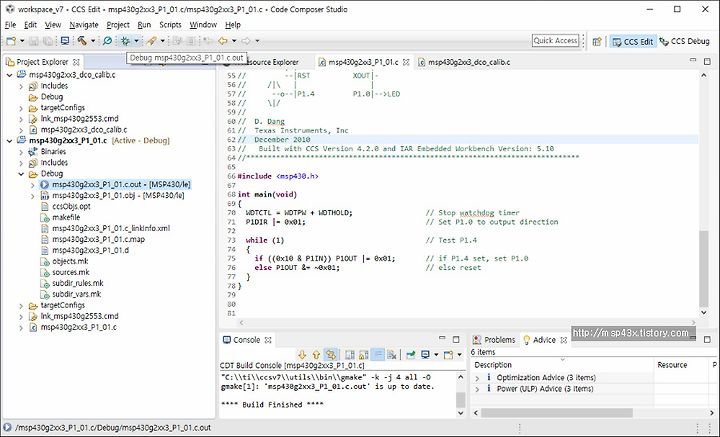Minimize the editor area
Image resolution: width=720 pixels, height=437 pixels.
[693, 61]
